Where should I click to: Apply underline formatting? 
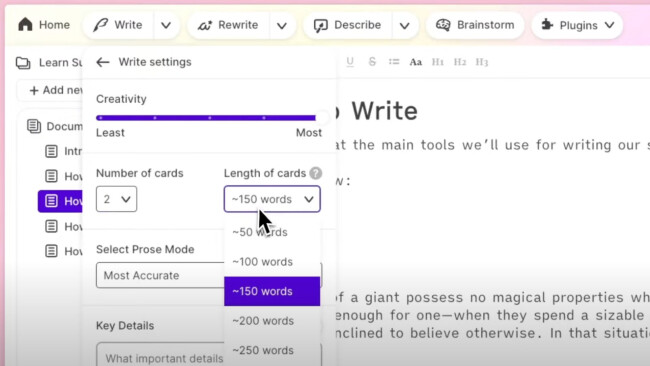tap(350, 62)
